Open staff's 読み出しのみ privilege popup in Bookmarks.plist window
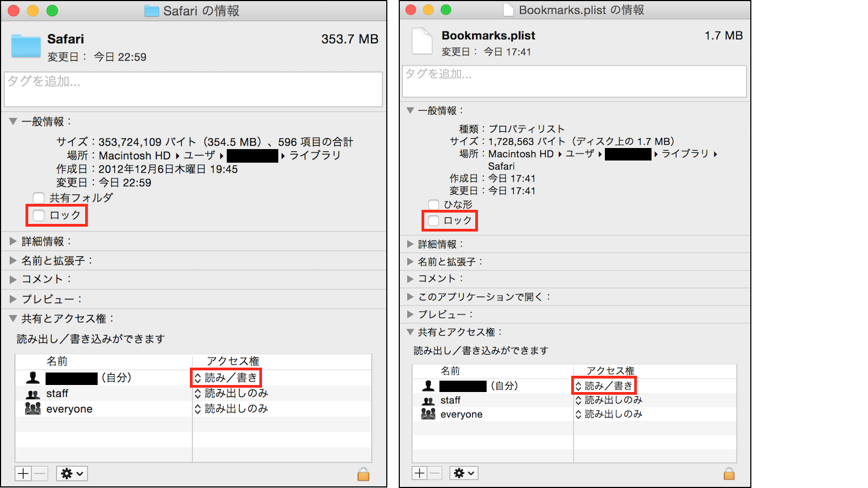868x488 pixels. (609, 400)
